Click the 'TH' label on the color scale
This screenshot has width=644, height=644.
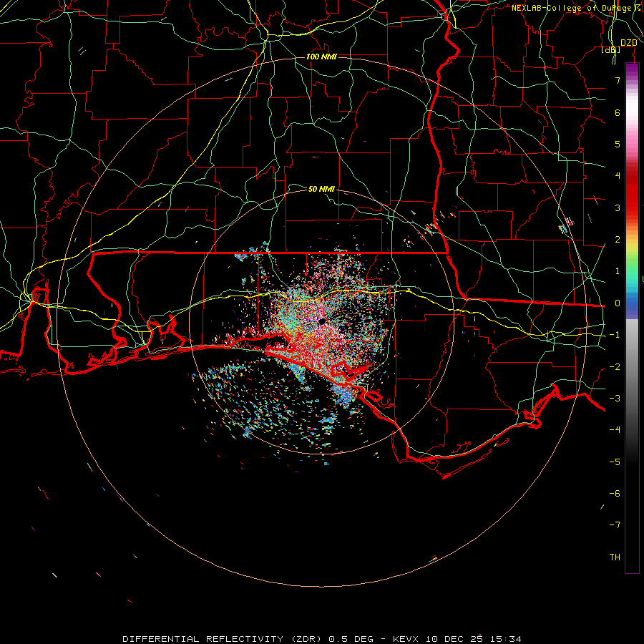click(615, 557)
